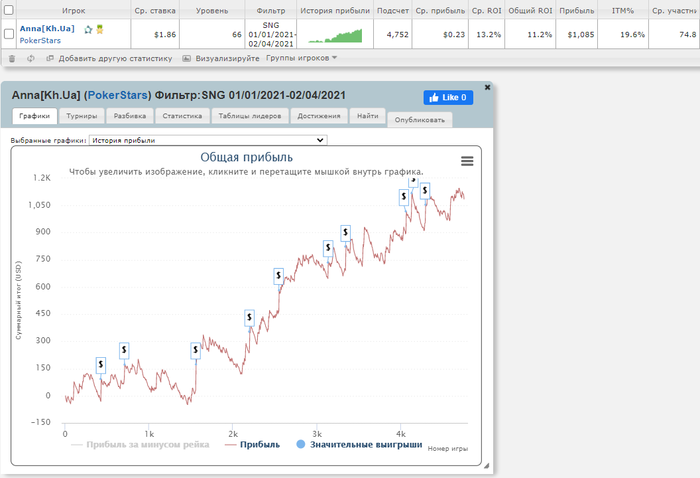
Task: Click the Фильтр column header
Action: (271, 10)
